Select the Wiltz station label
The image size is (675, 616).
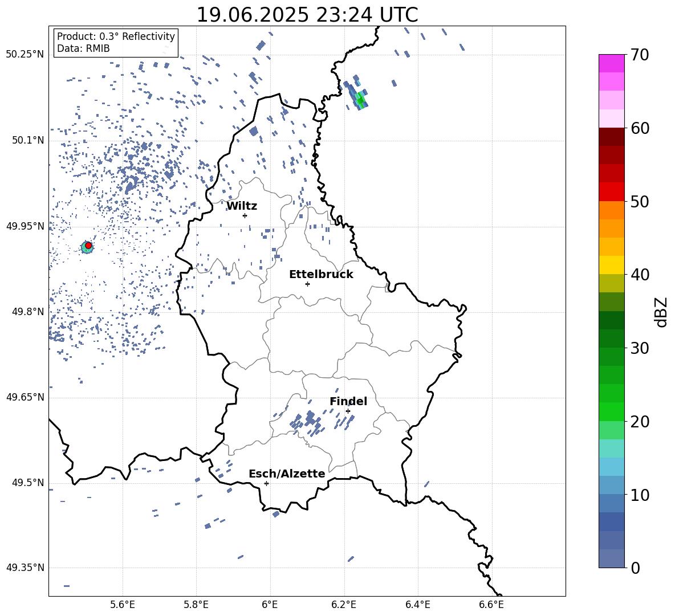pos(242,206)
